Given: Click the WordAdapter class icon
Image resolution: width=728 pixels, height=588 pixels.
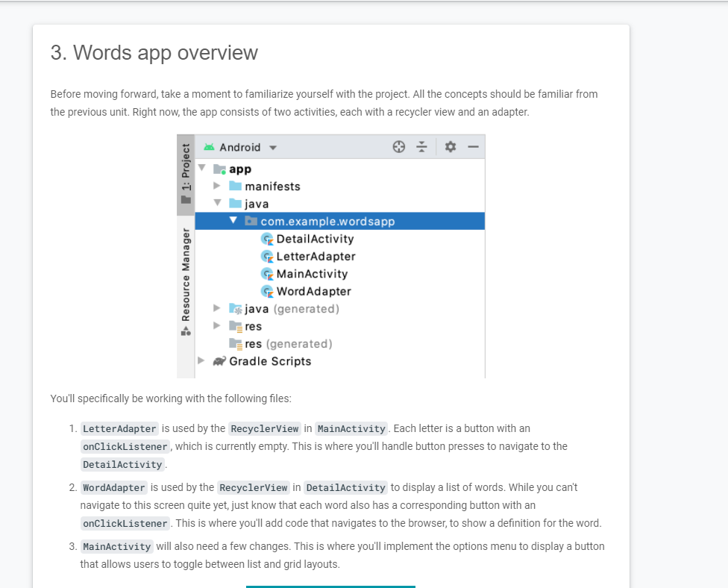Looking at the screenshot, I should pyautogui.click(x=268, y=291).
